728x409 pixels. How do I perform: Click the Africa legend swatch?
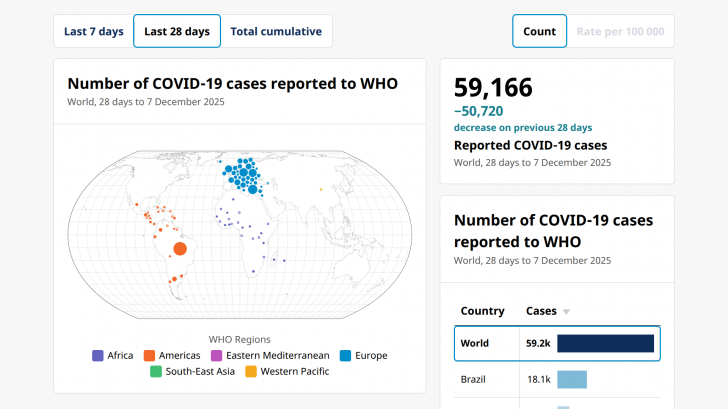98,355
